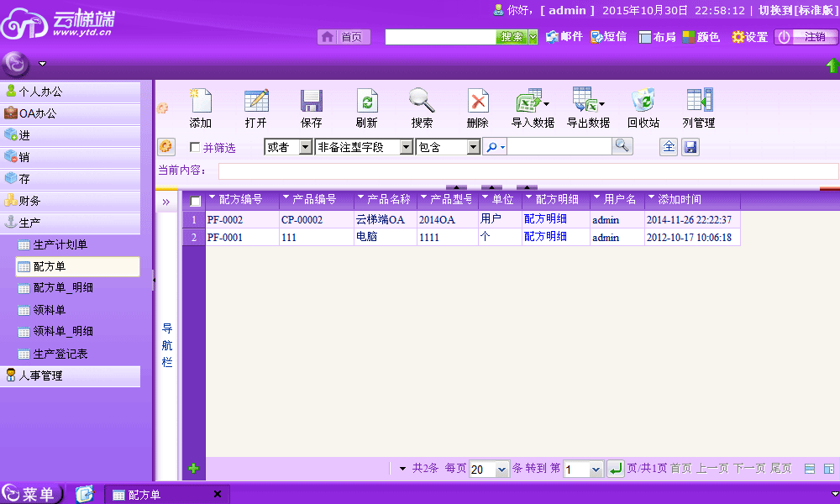The width and height of the screenshot is (840, 504).
Task: Click the 当前内容 text field
Action: [528, 171]
